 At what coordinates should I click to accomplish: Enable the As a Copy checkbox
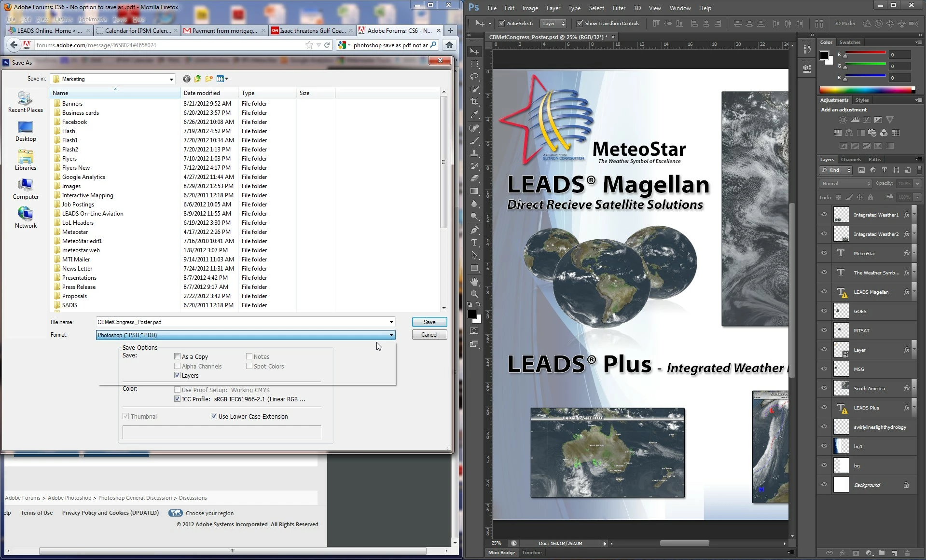click(x=177, y=356)
